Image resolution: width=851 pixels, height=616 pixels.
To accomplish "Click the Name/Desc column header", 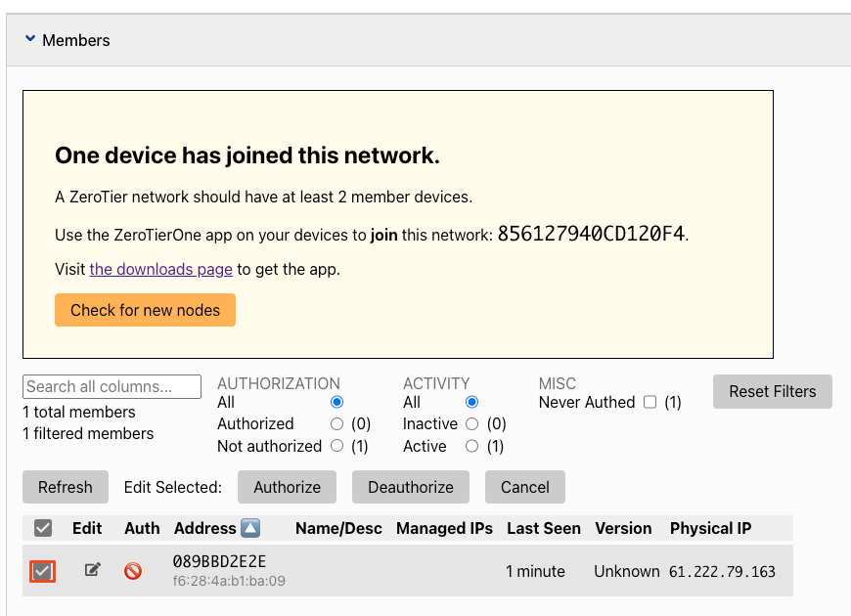I will [338, 528].
